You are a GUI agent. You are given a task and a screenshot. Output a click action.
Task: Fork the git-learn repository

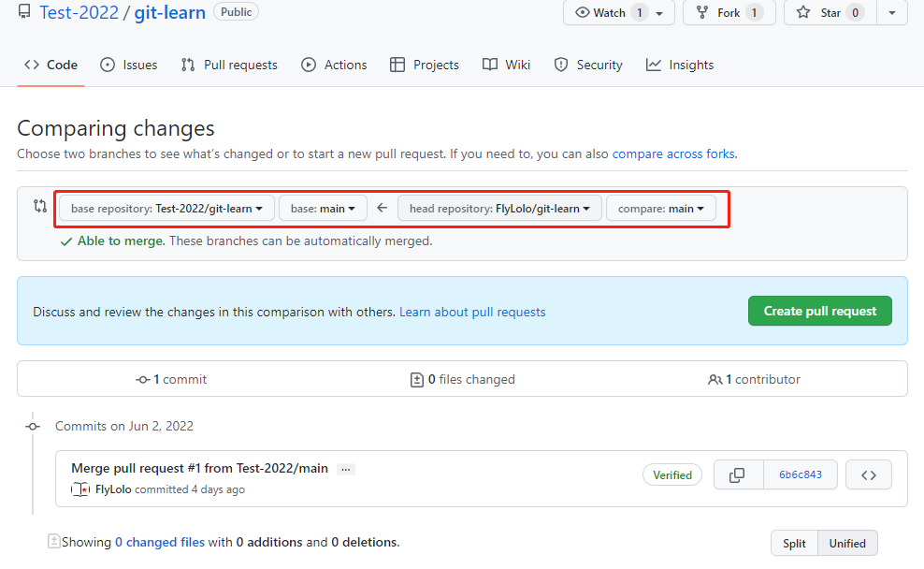(729, 12)
